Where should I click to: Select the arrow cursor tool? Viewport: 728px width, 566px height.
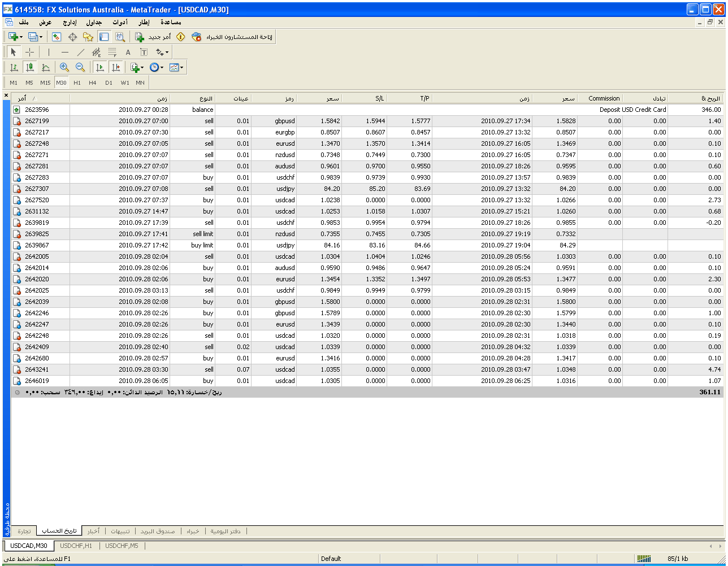pyautogui.click(x=14, y=52)
